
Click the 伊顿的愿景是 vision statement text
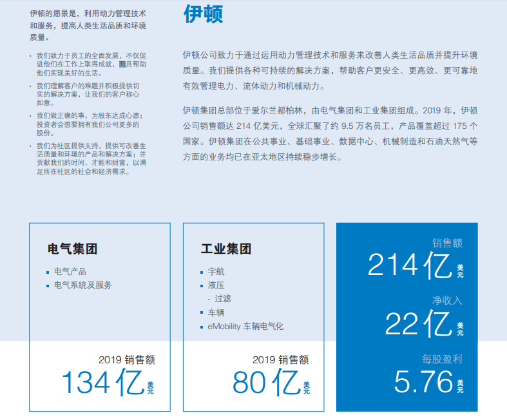pyautogui.click(x=88, y=25)
